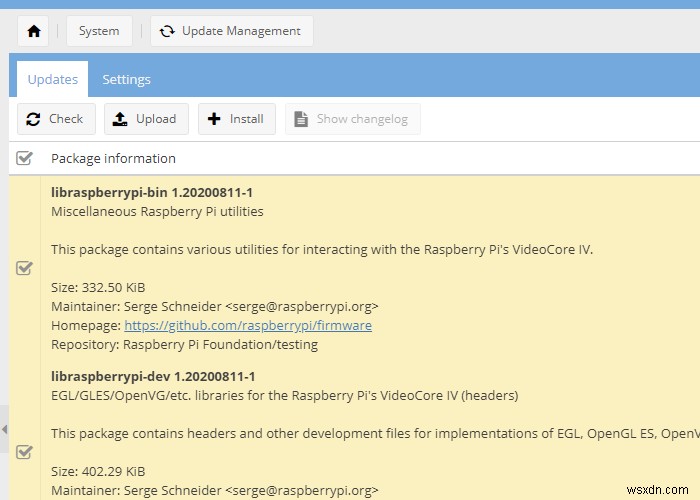The image size is (700, 500).
Task: Show changelog of selected package
Action: click(353, 119)
